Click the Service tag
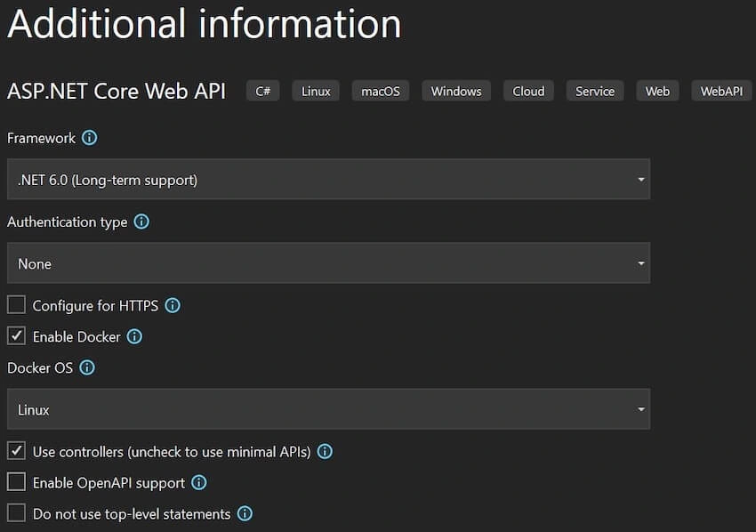This screenshot has height=532, width=756. [595, 91]
